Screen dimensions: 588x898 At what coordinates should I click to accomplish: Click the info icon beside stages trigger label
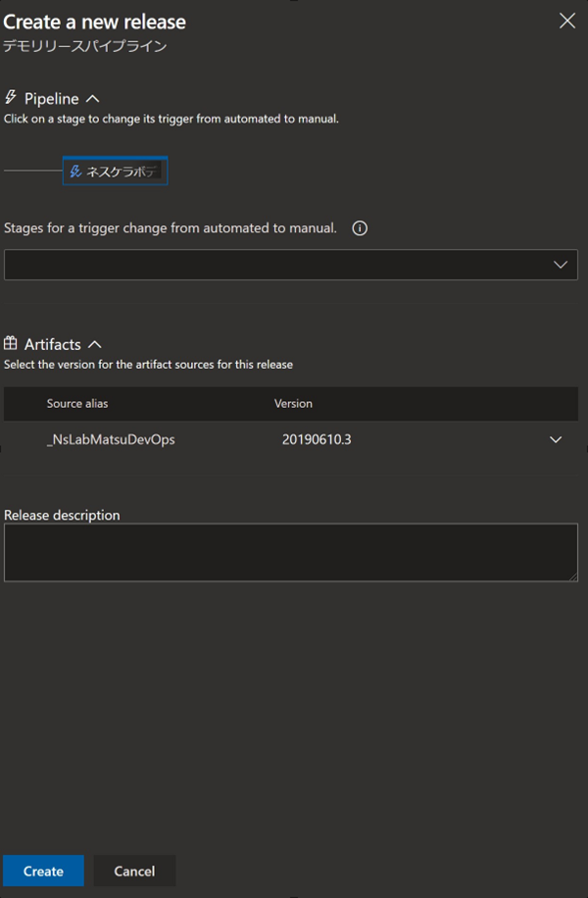360,228
